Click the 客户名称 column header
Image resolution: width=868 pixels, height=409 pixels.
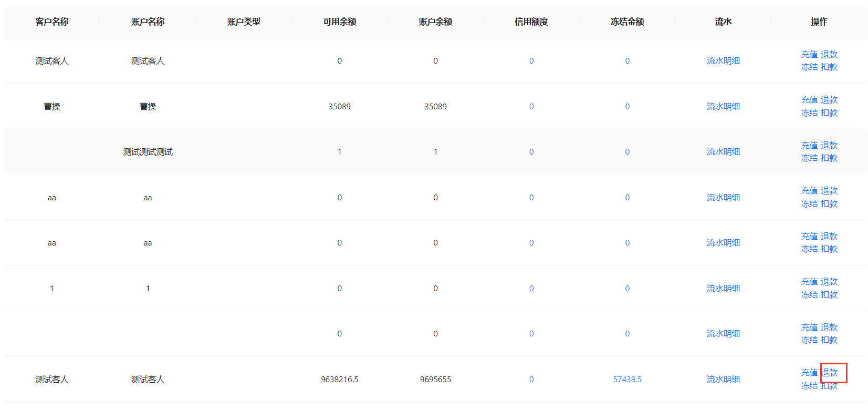click(x=52, y=22)
